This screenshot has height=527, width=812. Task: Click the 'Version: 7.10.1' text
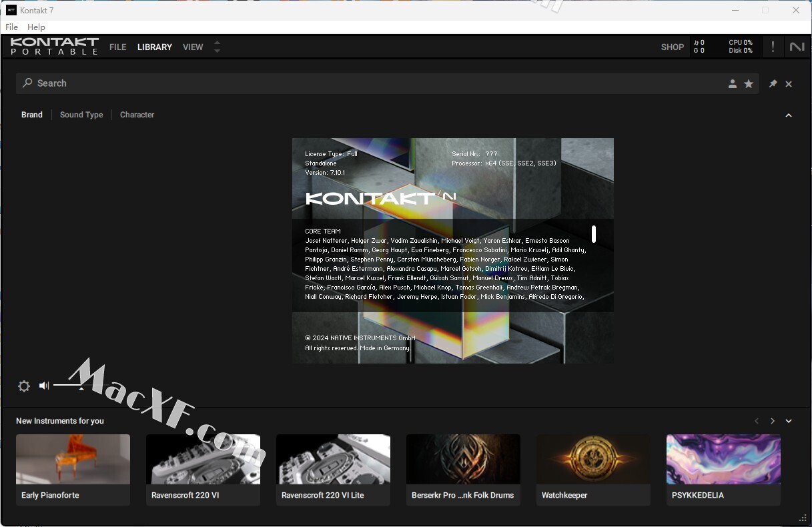point(325,173)
